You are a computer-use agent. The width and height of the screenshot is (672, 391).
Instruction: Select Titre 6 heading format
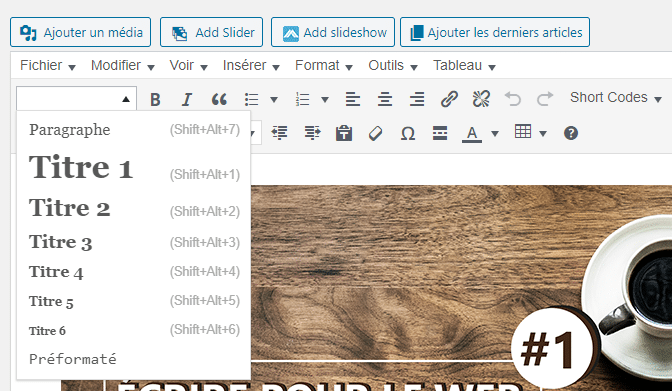pyautogui.click(x=134, y=330)
